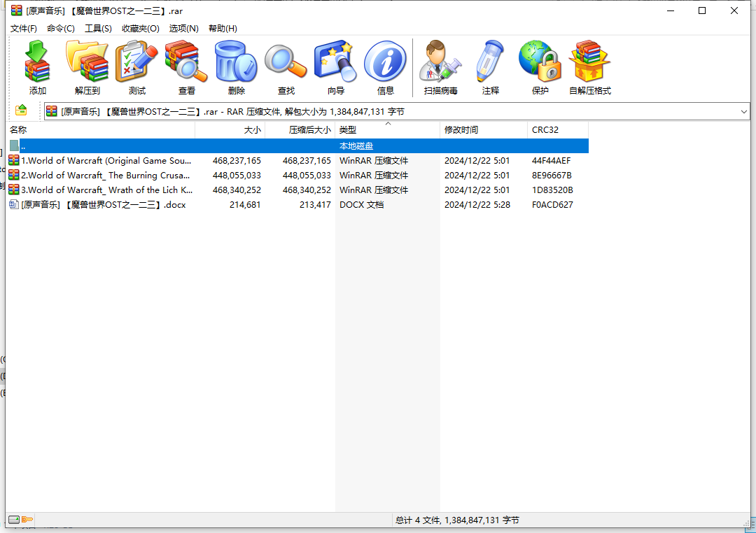756x533 pixels.
Task: Click the WinRAR title bar app icon
Action: [16, 10]
